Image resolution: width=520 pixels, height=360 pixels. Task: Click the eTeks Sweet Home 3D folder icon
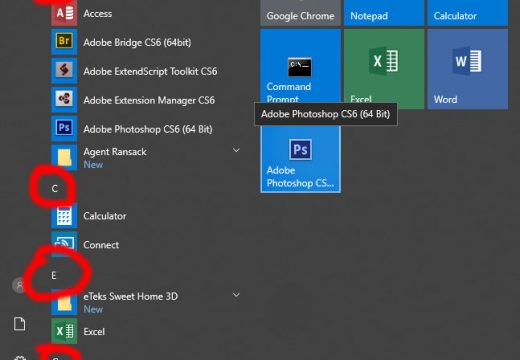click(64, 302)
